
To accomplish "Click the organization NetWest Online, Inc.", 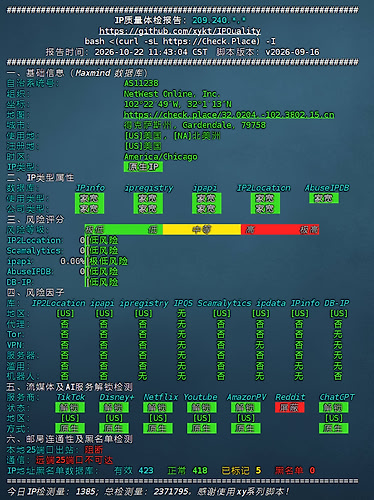I will point(172,94).
